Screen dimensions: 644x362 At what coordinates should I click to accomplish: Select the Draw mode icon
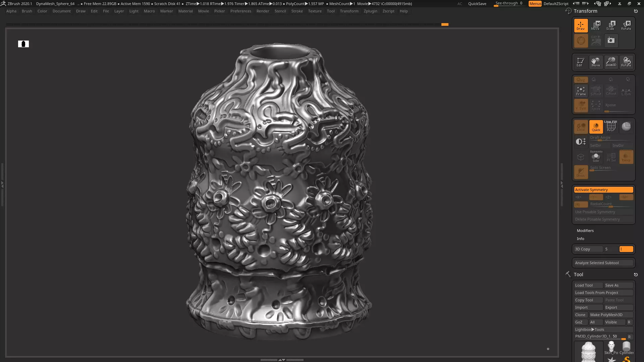[x=581, y=25]
